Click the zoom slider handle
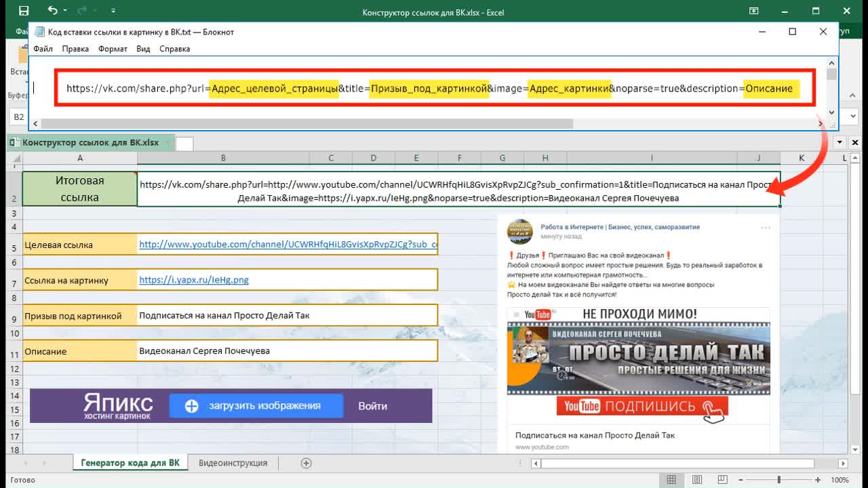Viewport: 868px width, 488px height. click(778, 480)
